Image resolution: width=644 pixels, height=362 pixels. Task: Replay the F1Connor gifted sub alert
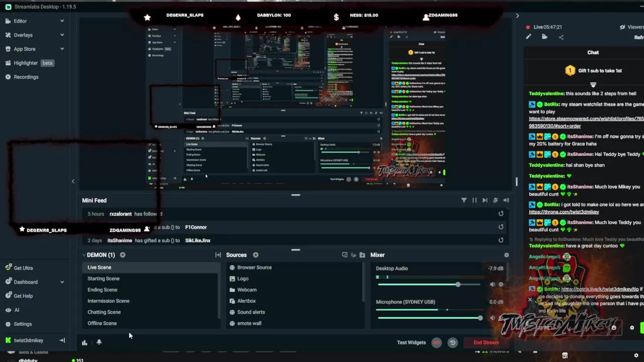coord(501,227)
